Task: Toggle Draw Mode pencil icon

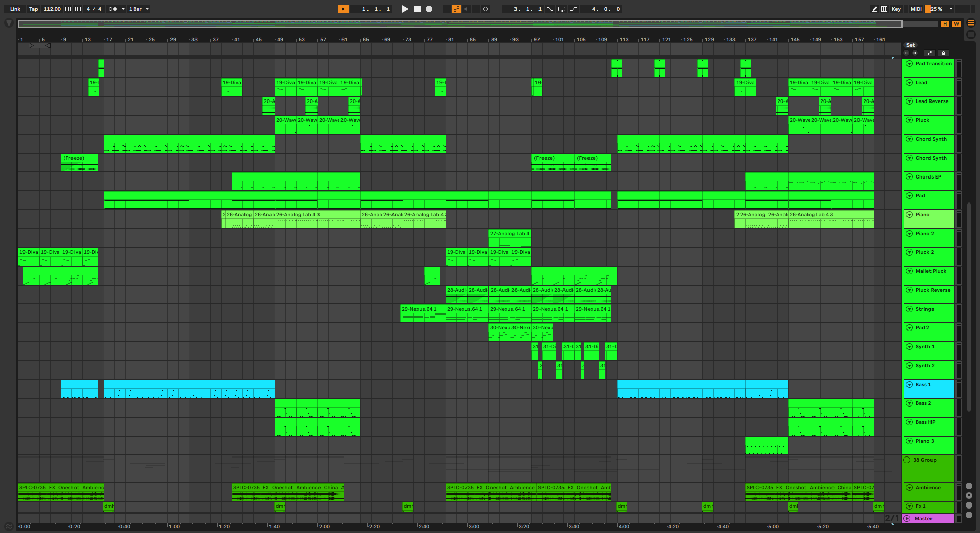Action: click(x=875, y=9)
